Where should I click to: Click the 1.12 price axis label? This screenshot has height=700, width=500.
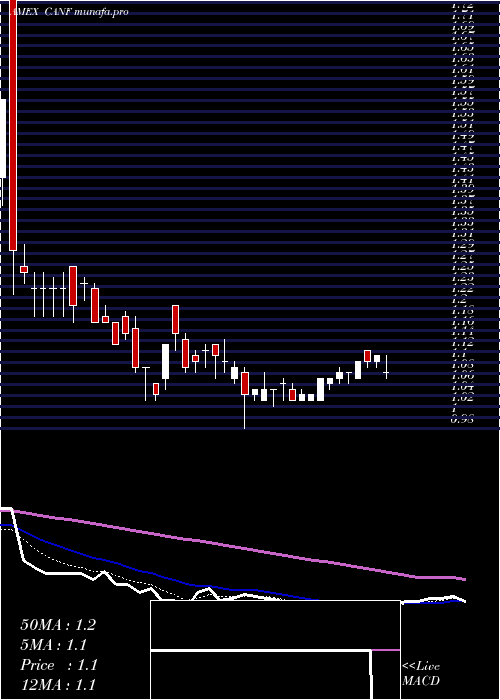[x=464, y=343]
